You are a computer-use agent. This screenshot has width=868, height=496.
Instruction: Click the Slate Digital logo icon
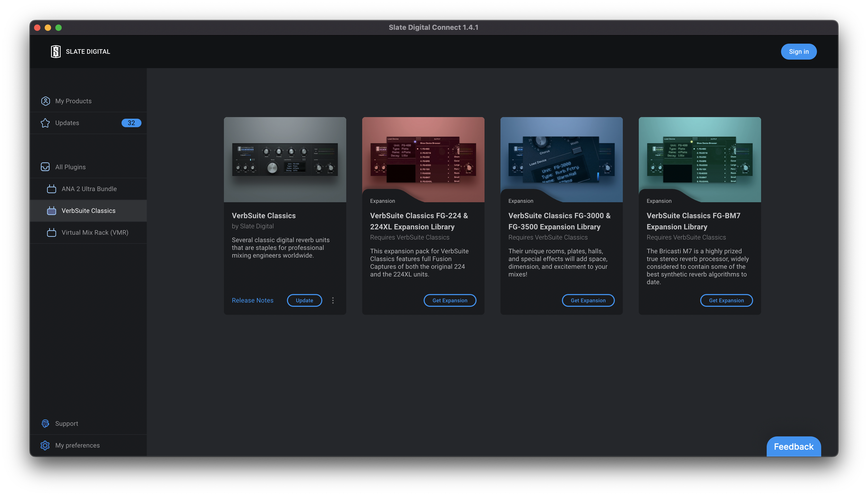click(x=56, y=51)
